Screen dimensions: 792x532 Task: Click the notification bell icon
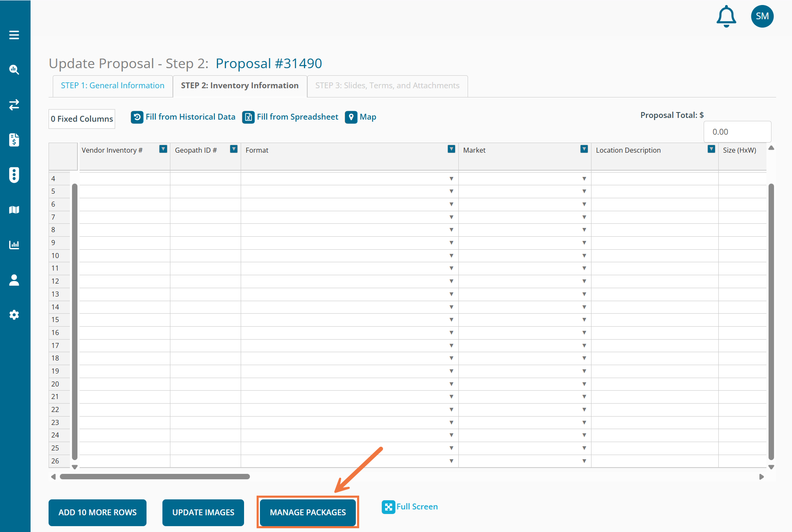(x=726, y=17)
